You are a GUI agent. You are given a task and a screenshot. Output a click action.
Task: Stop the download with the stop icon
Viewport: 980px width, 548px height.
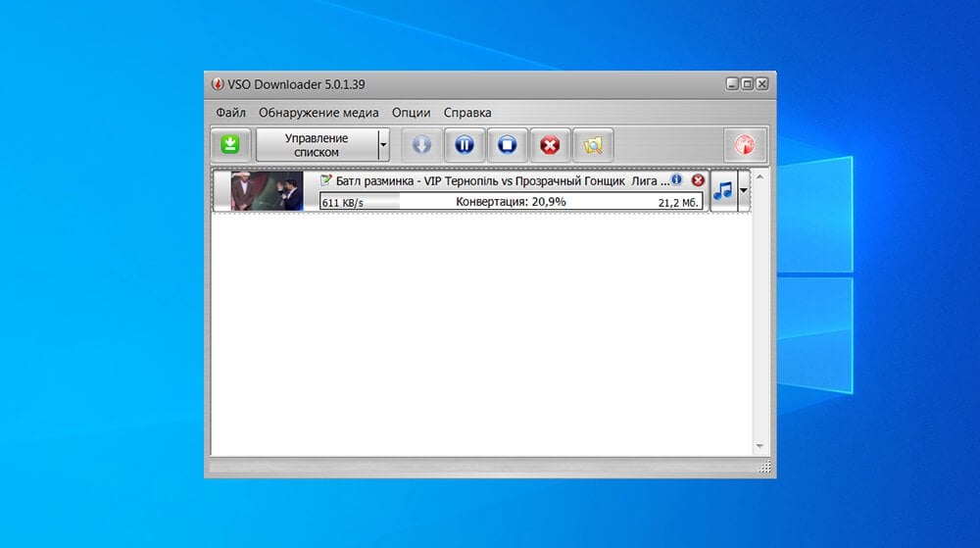coord(507,145)
